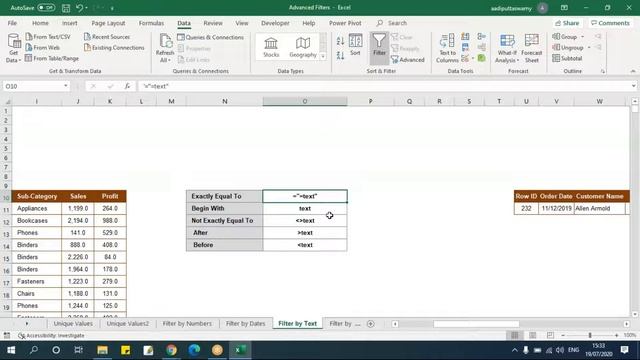Open the File menu
This screenshot has width=640, height=360.
[12, 23]
